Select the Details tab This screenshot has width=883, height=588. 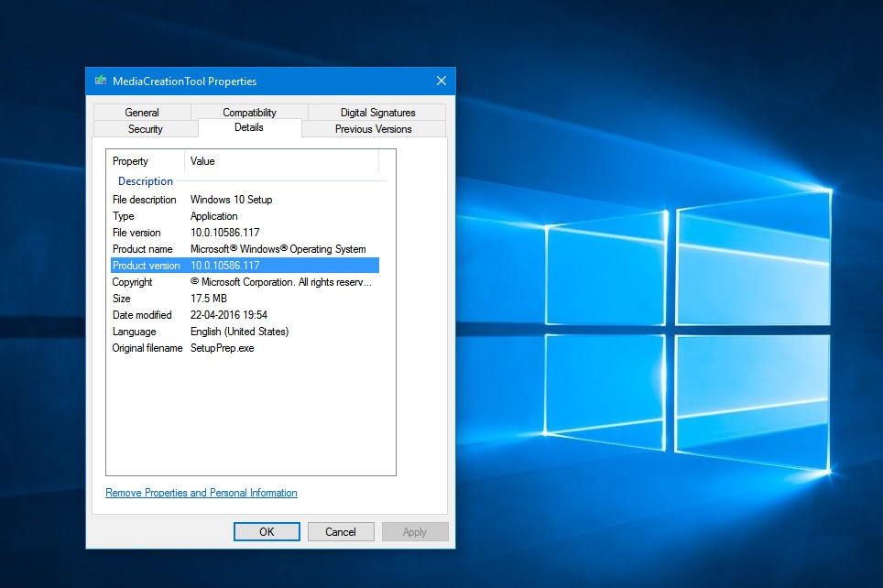click(249, 128)
